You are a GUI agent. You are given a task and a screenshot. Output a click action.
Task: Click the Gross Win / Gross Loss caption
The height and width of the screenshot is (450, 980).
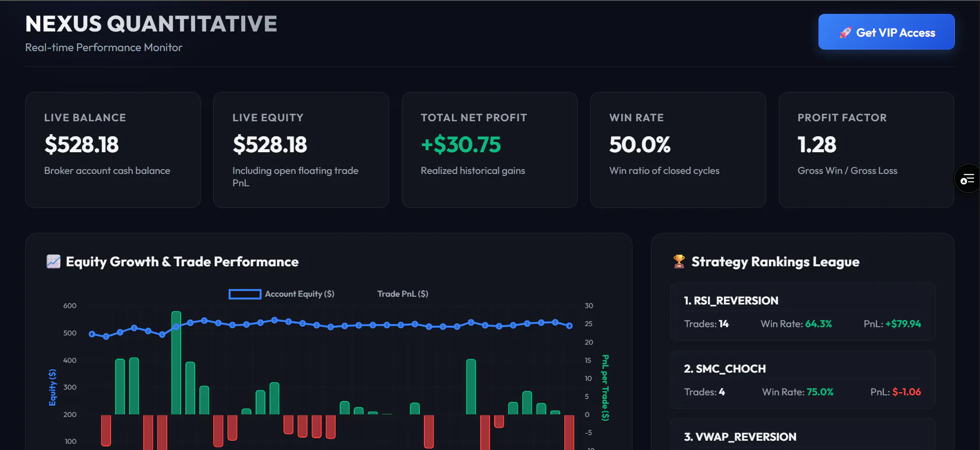click(847, 171)
